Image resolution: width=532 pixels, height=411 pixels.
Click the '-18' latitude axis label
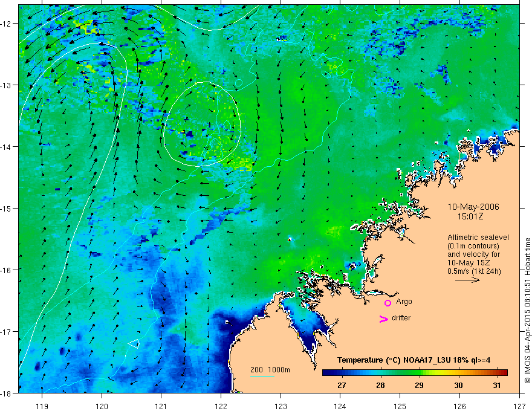(x=7, y=393)
